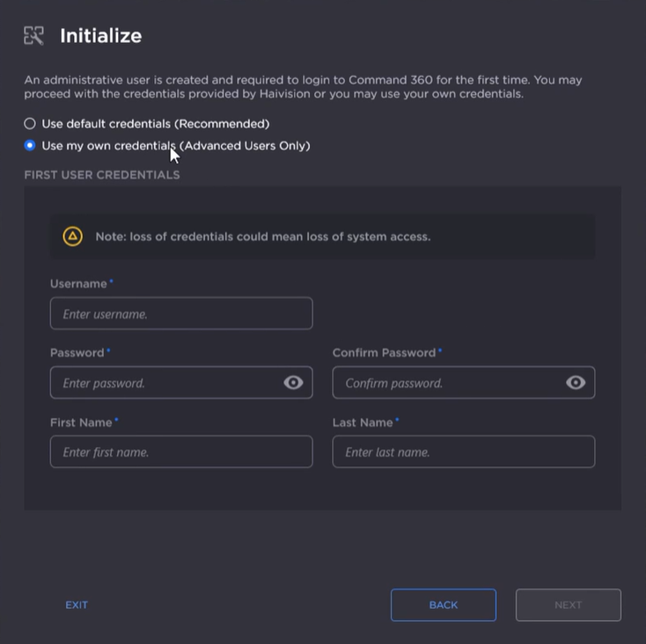Click the Enter last name field
This screenshot has width=646, height=644.
pyautogui.click(x=463, y=452)
